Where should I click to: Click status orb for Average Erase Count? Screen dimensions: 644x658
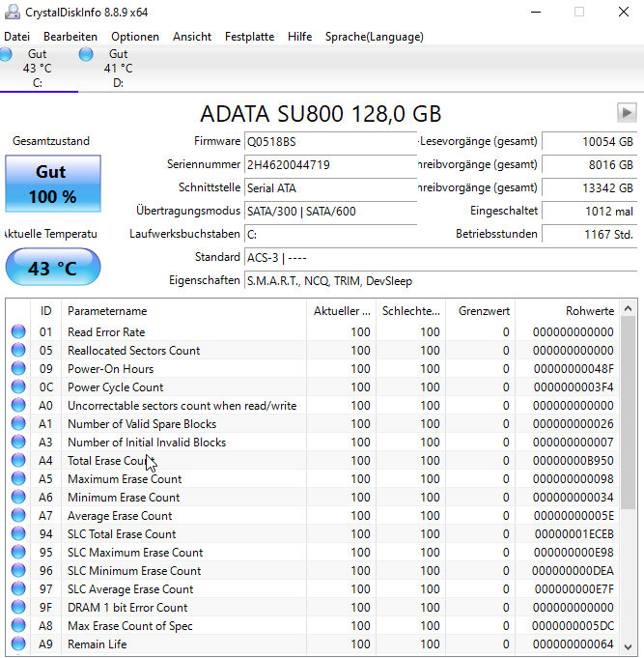coord(18,515)
